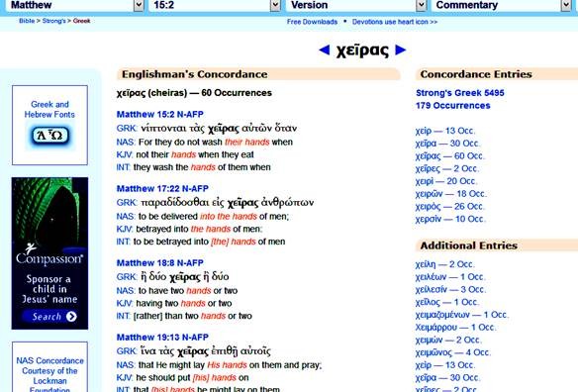Click the KJV label under Matthew 18:8
Image resolution: width=578 pixels, height=392 pixels.
[125, 303]
